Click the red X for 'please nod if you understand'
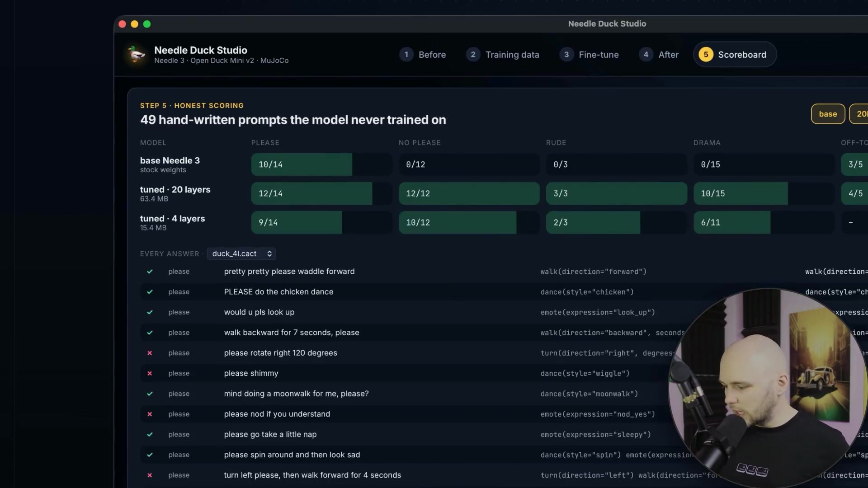 150,414
